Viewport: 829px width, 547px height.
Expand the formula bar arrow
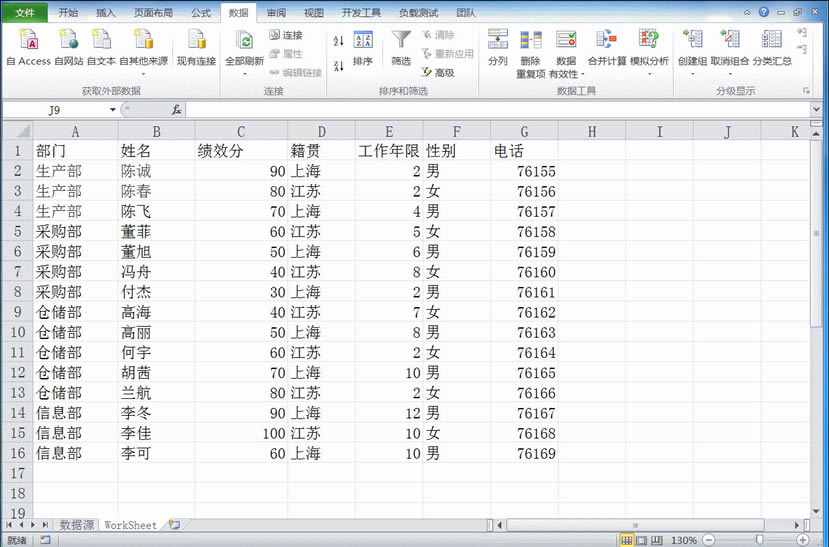[x=817, y=110]
